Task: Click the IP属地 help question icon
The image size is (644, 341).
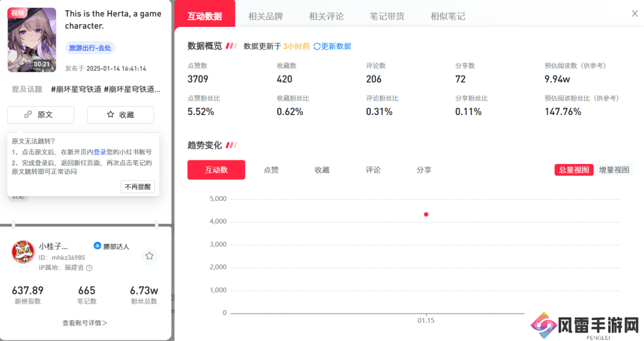Action: pos(89,268)
